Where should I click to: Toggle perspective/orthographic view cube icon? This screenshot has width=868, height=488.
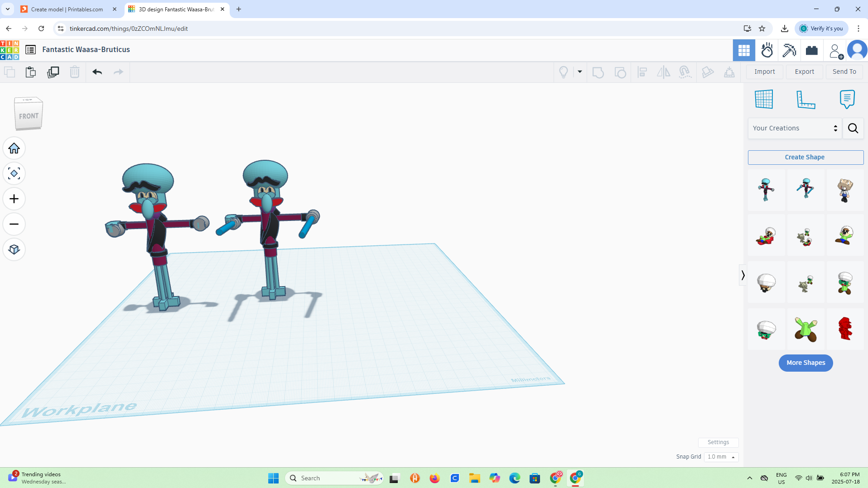(x=14, y=249)
